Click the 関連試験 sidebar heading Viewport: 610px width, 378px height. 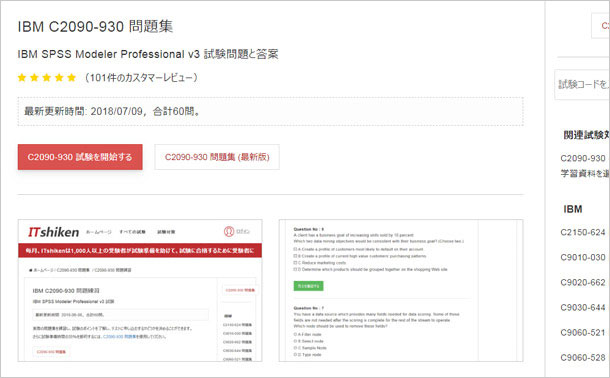tap(586, 135)
